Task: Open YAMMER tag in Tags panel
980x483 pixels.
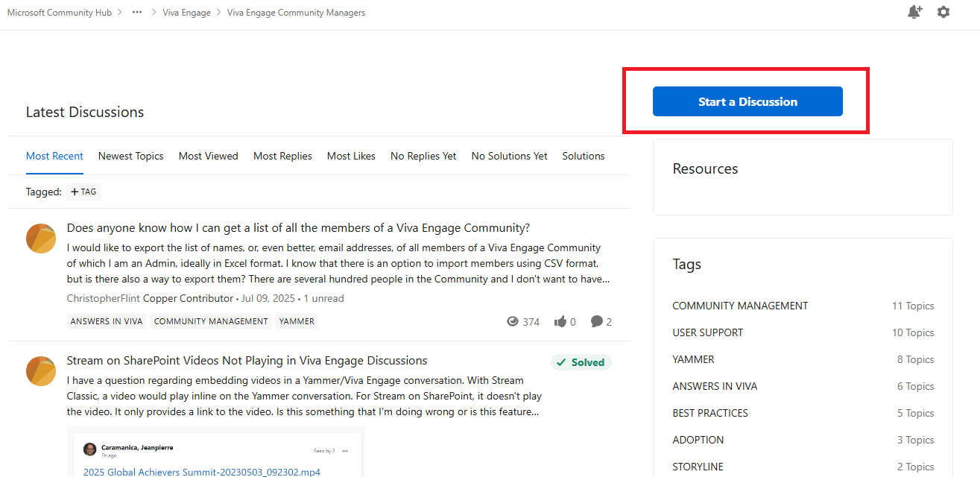Action: coord(693,359)
